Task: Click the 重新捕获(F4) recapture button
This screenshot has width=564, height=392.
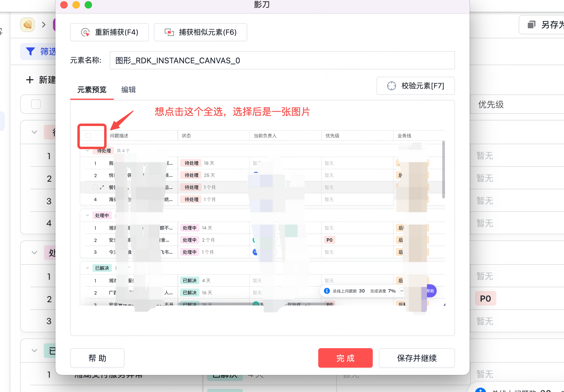Action: click(x=109, y=32)
